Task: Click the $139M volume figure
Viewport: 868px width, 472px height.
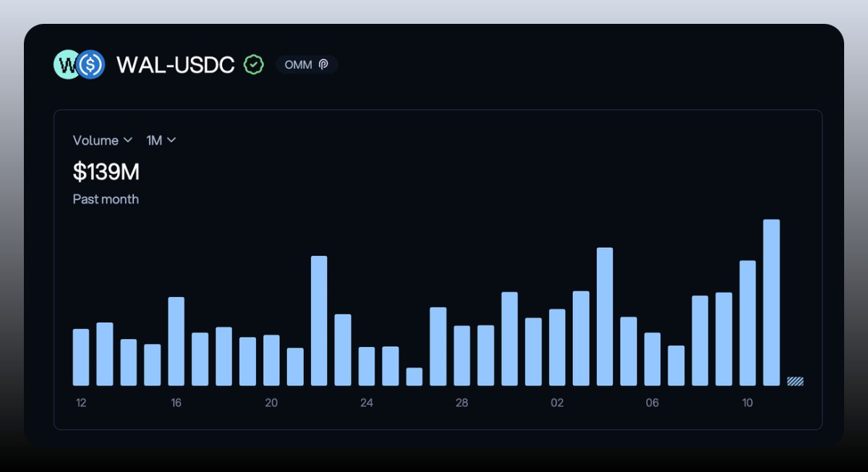Action: [106, 172]
